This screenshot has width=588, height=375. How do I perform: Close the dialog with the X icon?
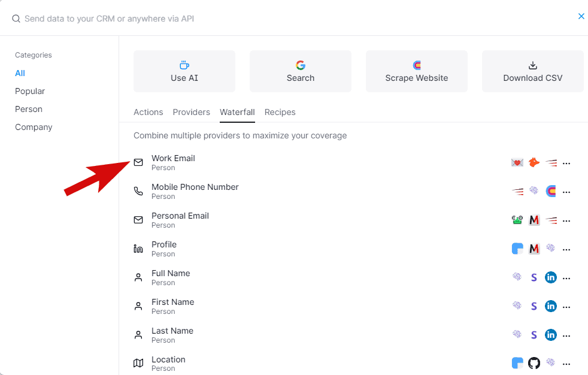click(581, 16)
